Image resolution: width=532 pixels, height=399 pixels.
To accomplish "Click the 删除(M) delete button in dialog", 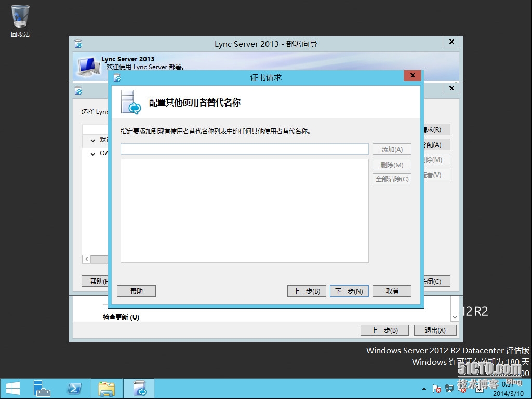I will (392, 165).
